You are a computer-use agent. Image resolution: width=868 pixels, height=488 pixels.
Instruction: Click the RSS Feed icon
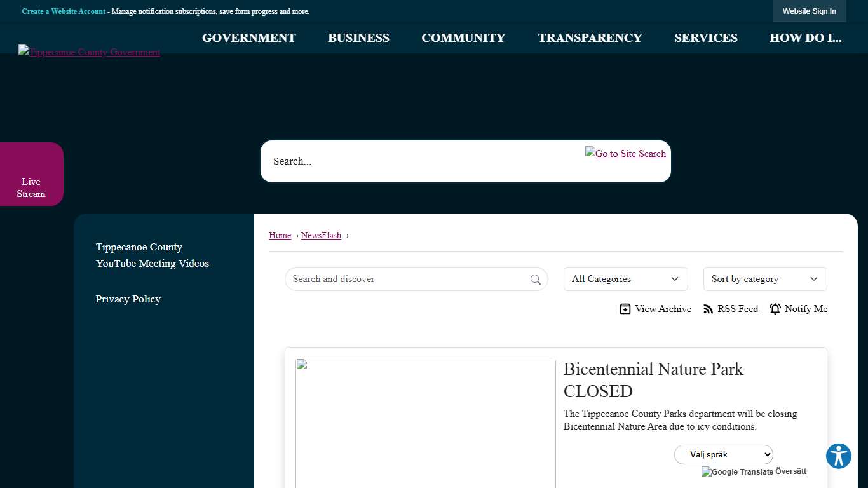tap(708, 309)
